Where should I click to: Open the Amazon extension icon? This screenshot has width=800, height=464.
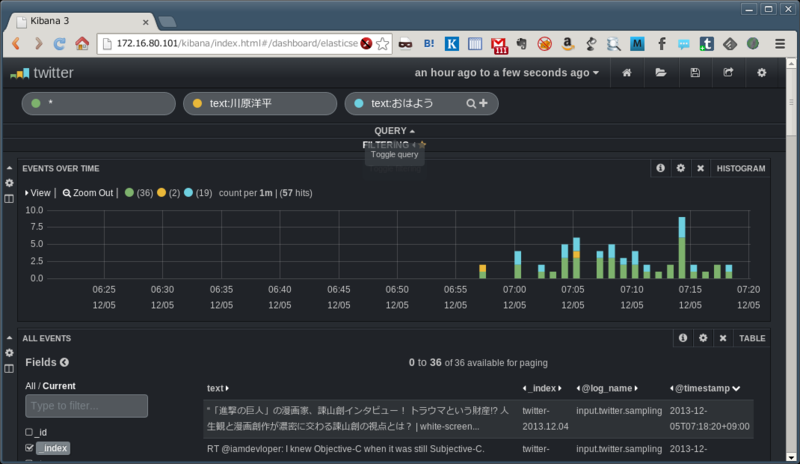(568, 44)
